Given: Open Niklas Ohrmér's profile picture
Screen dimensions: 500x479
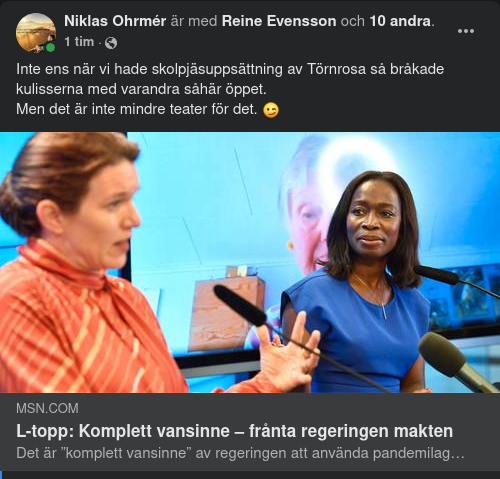Looking at the screenshot, I should [x=36, y=33].
